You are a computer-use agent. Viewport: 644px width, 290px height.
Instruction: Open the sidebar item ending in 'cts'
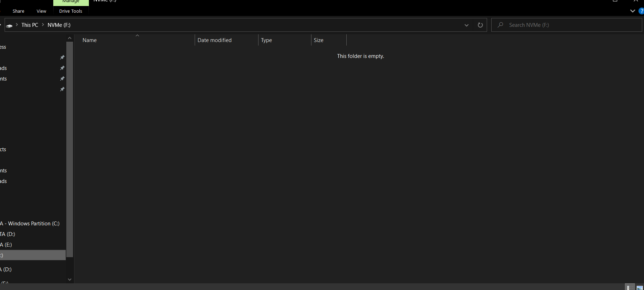[33, 149]
